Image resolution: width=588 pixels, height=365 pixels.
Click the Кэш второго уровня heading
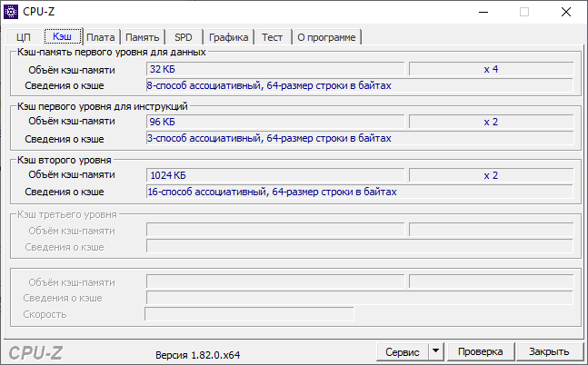point(65,160)
